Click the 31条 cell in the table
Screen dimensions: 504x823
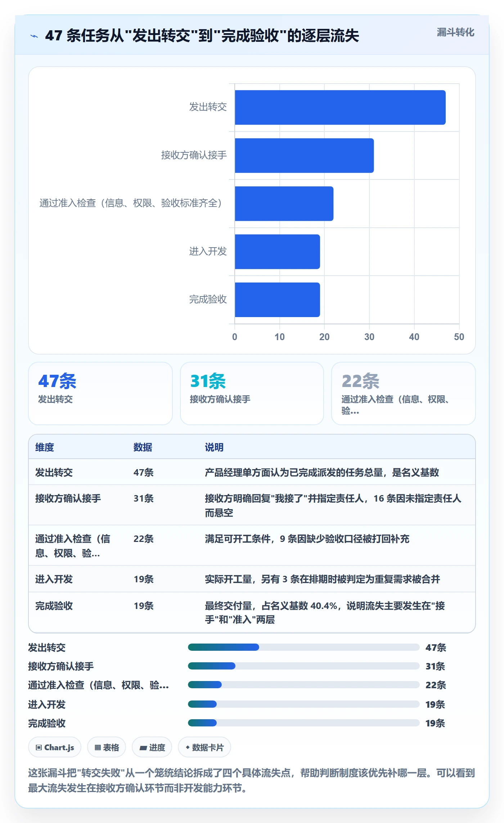(144, 498)
